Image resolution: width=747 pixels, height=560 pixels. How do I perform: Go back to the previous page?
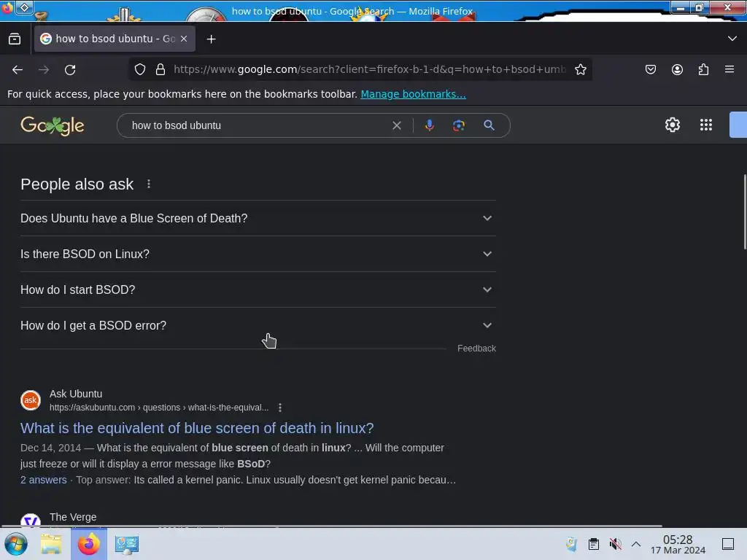[x=18, y=69]
